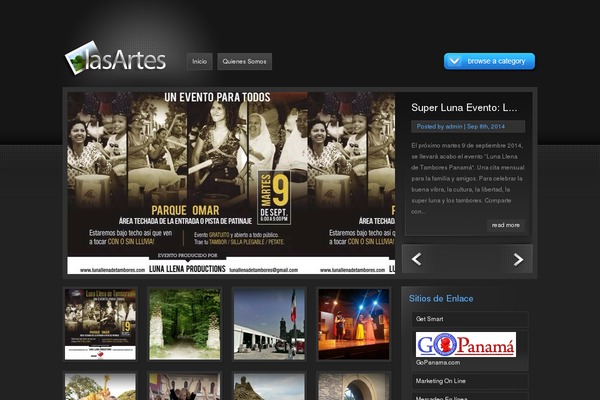Click the admin author link

point(454,126)
